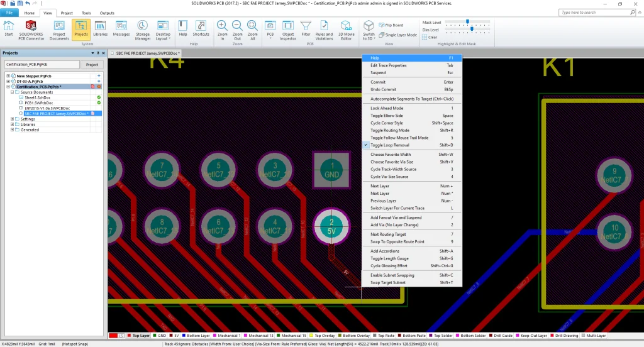Switch to the Tools ribbon tab
The image size is (644, 347).
tap(86, 13)
